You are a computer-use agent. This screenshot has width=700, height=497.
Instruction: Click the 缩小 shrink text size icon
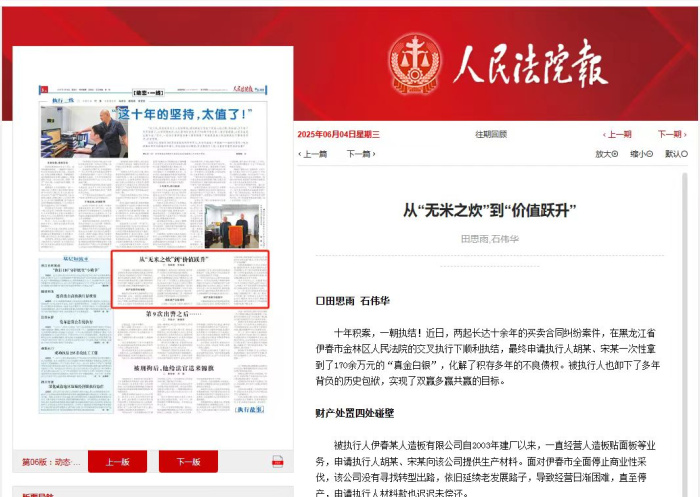point(652,154)
